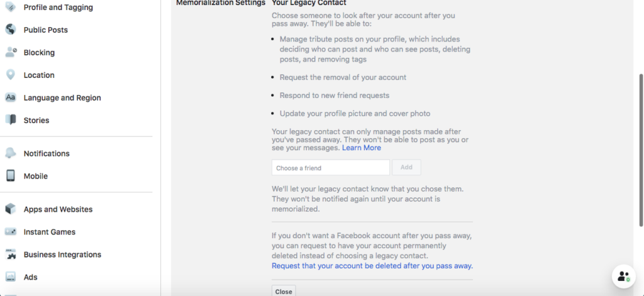
Task: Click the page's vertical scrollbar
Action: [x=641, y=150]
